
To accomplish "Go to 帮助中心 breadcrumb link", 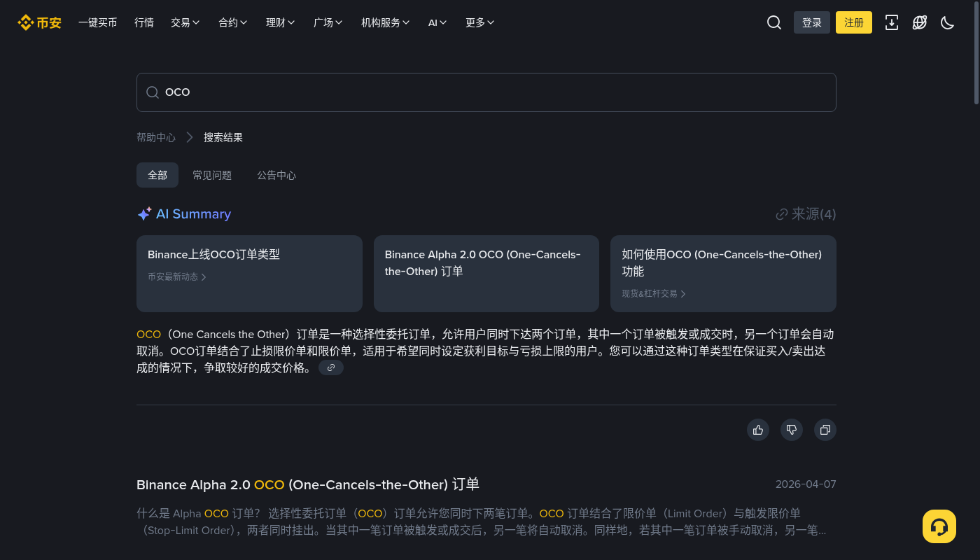I will click(156, 137).
